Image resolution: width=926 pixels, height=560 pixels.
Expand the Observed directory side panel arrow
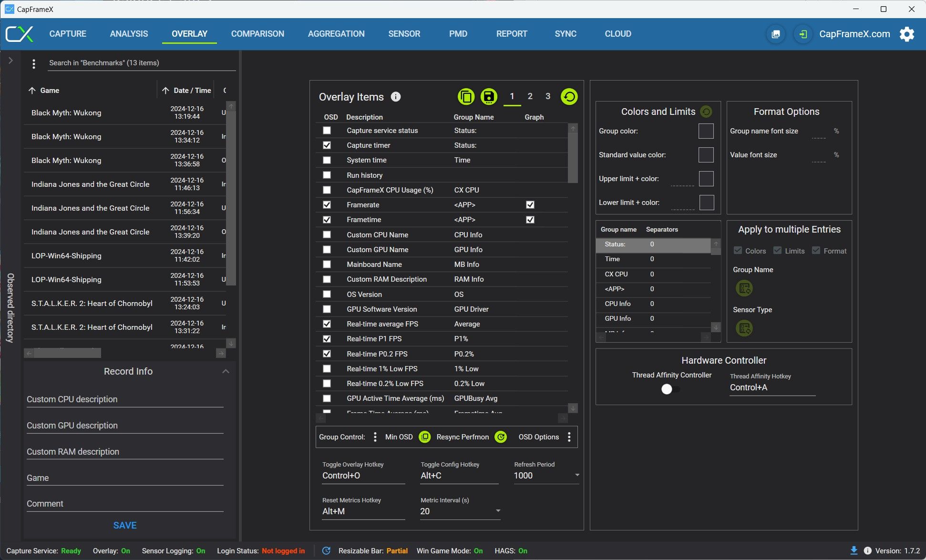(10, 61)
